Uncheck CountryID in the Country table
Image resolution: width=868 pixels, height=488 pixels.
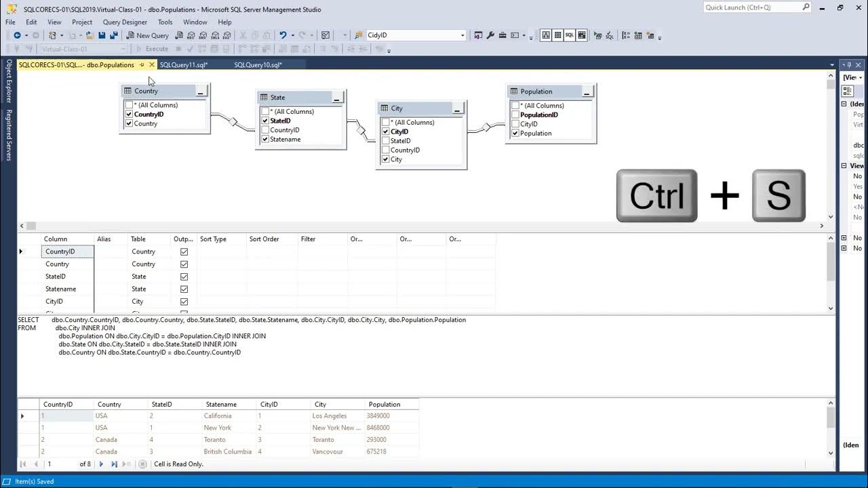(x=129, y=115)
